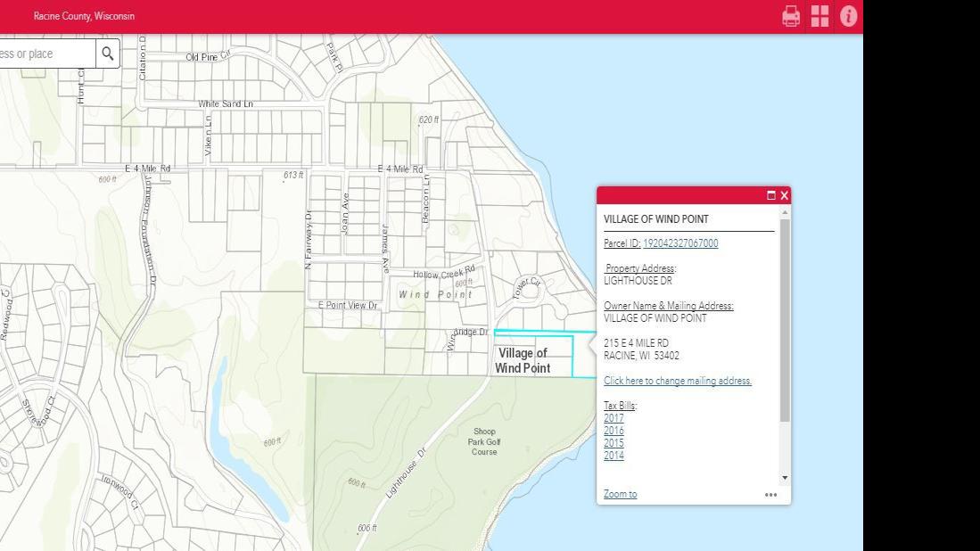Click popup scrollbar down arrow
The image size is (980, 551).
pos(785,478)
